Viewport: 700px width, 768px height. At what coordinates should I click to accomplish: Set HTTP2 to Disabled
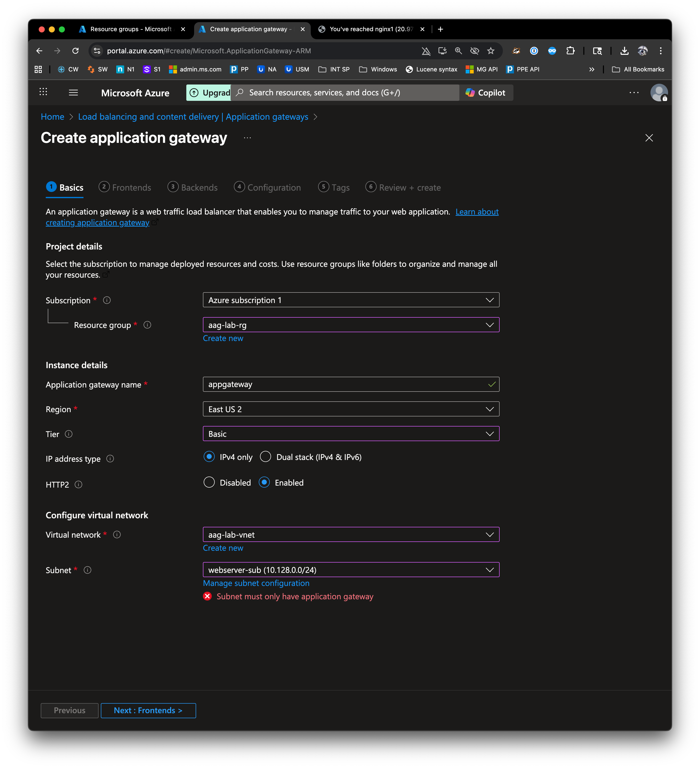tap(209, 482)
